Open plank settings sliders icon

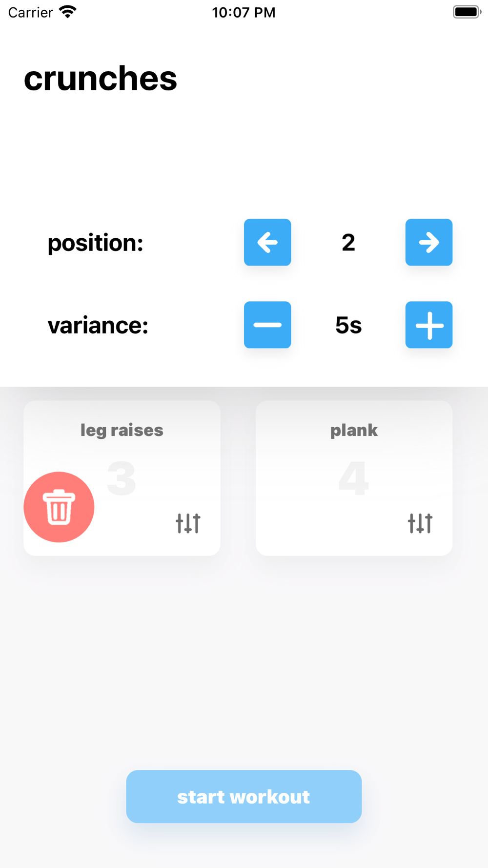[420, 523]
